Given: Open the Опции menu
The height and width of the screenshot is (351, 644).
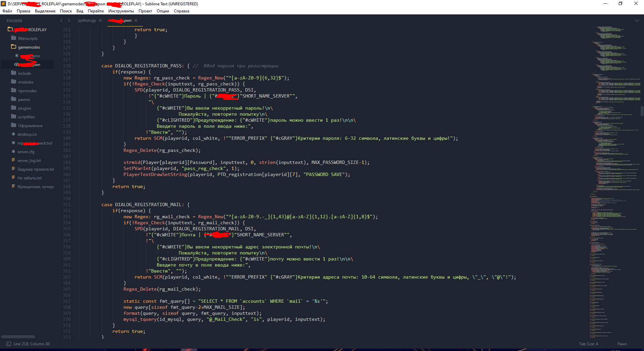Looking at the screenshot, I should click(x=163, y=11).
